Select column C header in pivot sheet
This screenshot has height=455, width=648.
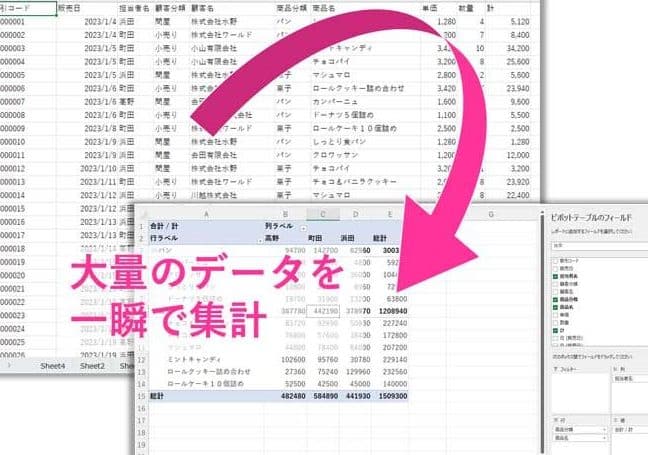click(325, 214)
